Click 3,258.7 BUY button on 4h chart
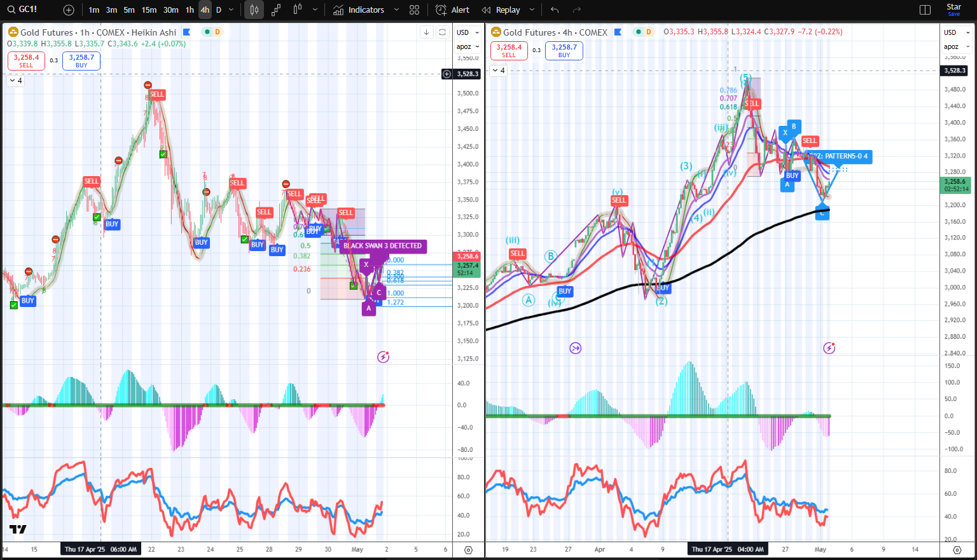 point(564,51)
